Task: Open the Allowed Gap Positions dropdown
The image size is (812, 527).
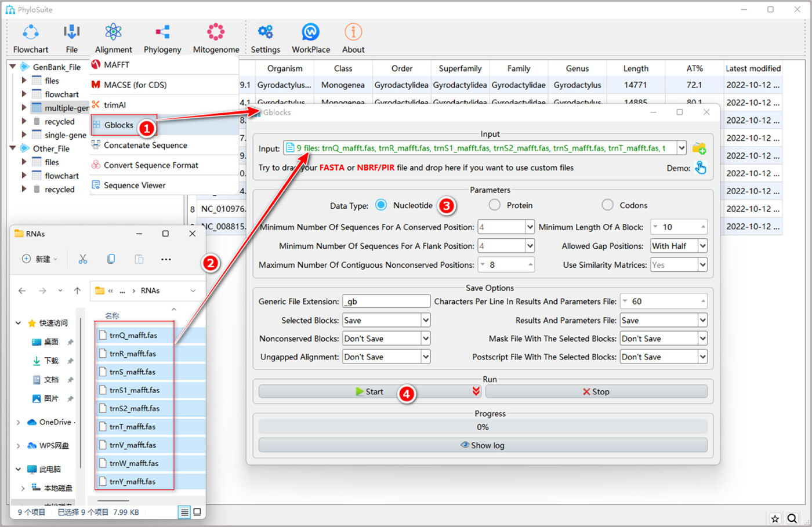Action: (x=702, y=246)
